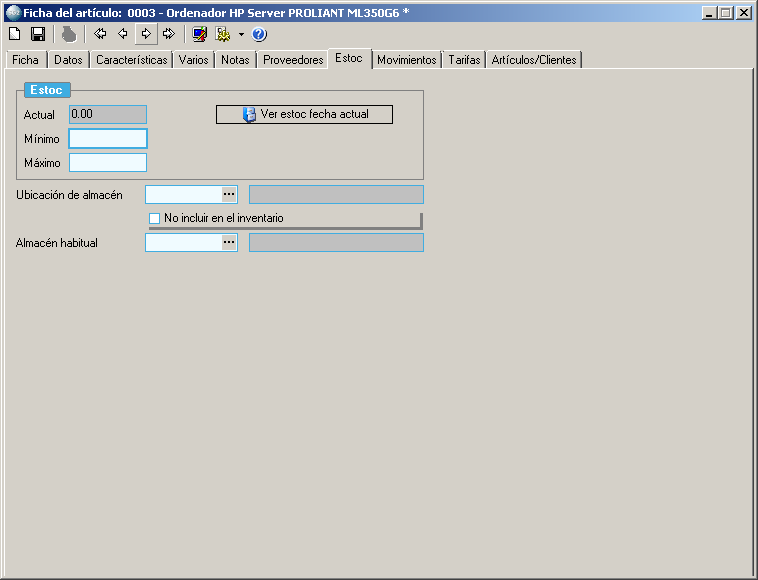Focus the Mínimo stock field
758x580 pixels.
pyautogui.click(x=108, y=139)
